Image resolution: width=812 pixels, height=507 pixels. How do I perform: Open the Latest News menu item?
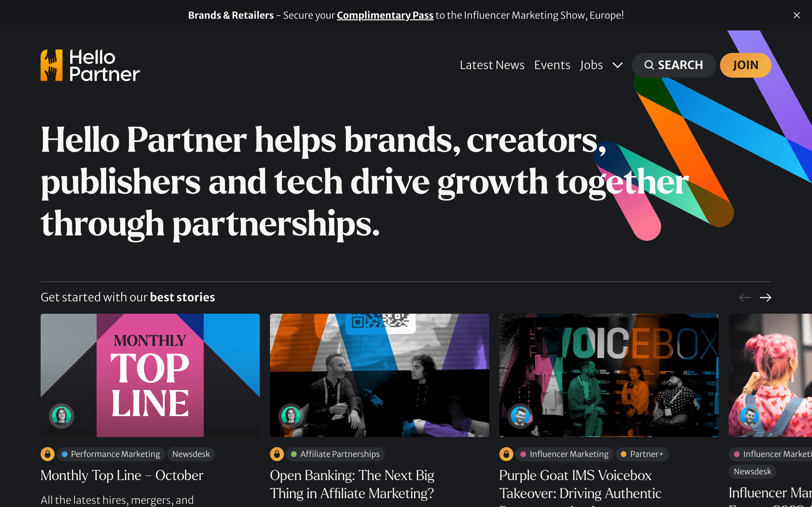click(492, 65)
